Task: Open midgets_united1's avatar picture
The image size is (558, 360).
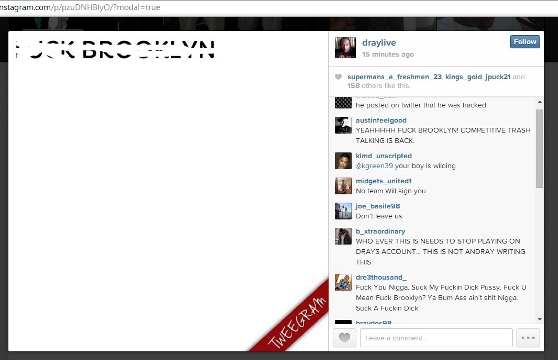Action: (343, 186)
